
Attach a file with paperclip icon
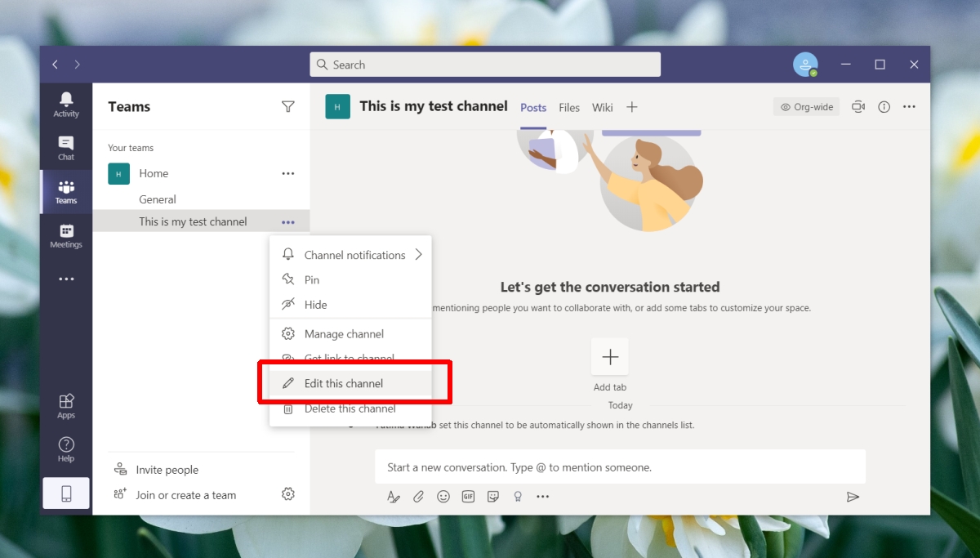[418, 497]
